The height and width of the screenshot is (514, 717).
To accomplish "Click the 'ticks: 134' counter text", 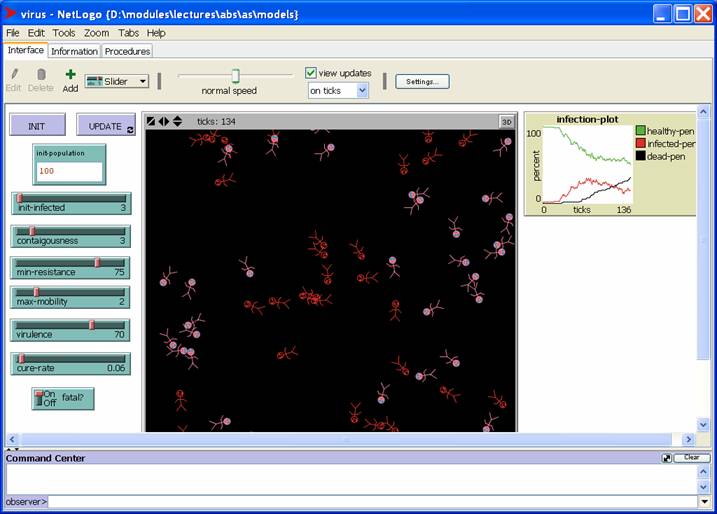I will [216, 121].
